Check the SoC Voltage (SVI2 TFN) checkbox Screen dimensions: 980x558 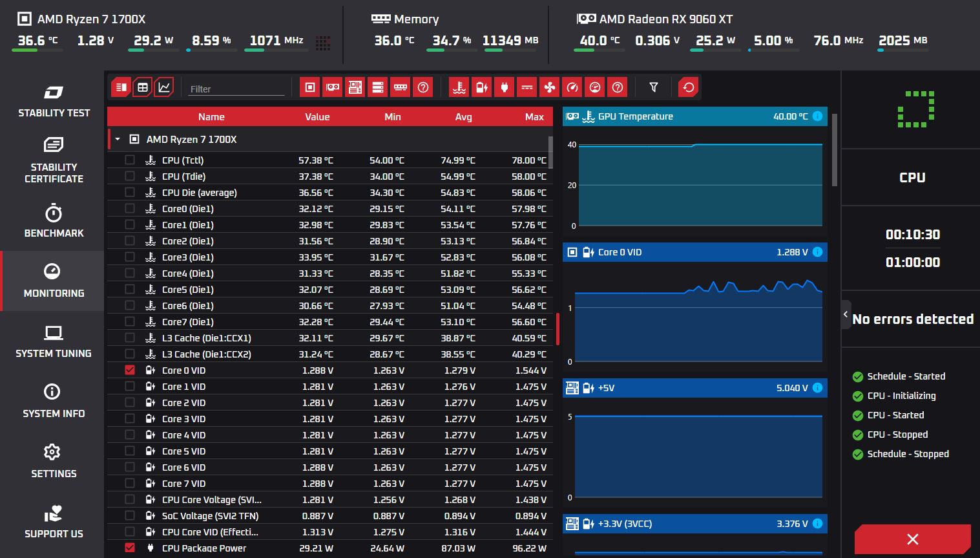(x=130, y=515)
